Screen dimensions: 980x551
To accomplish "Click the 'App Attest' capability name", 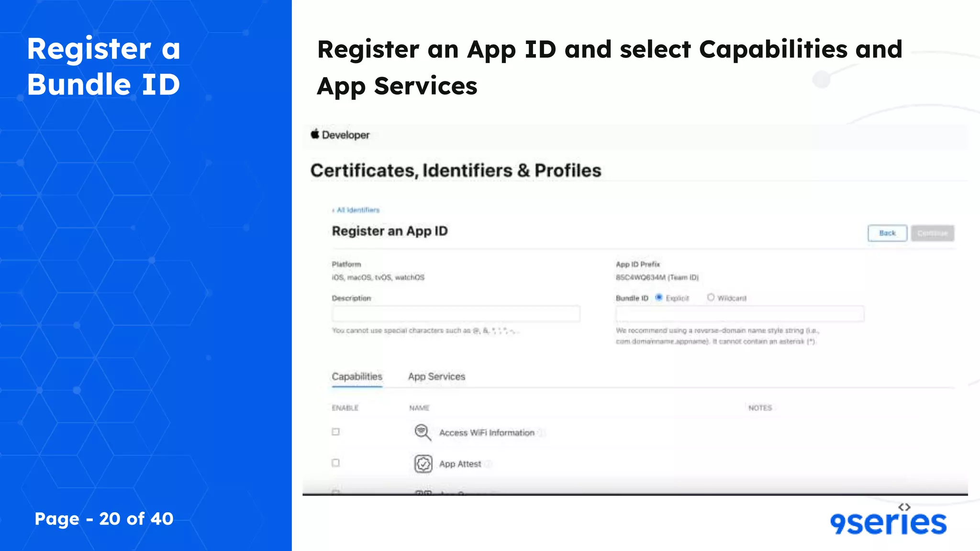I will point(460,464).
